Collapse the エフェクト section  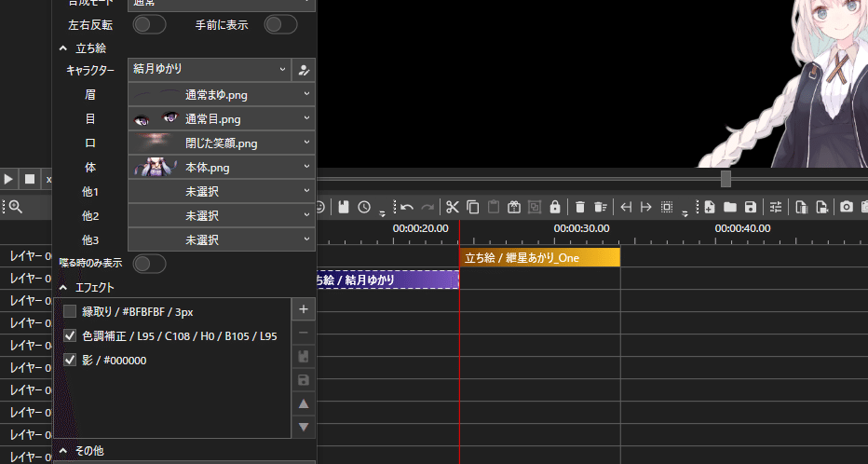point(63,287)
